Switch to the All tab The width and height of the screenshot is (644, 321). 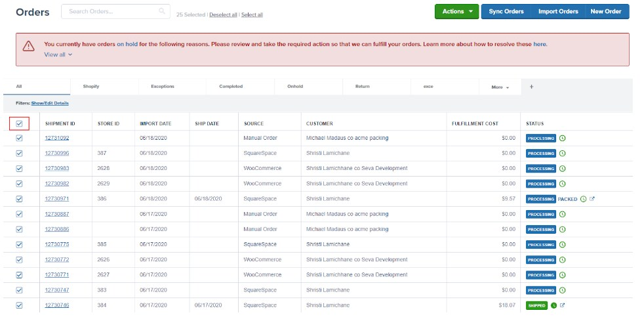(37, 87)
